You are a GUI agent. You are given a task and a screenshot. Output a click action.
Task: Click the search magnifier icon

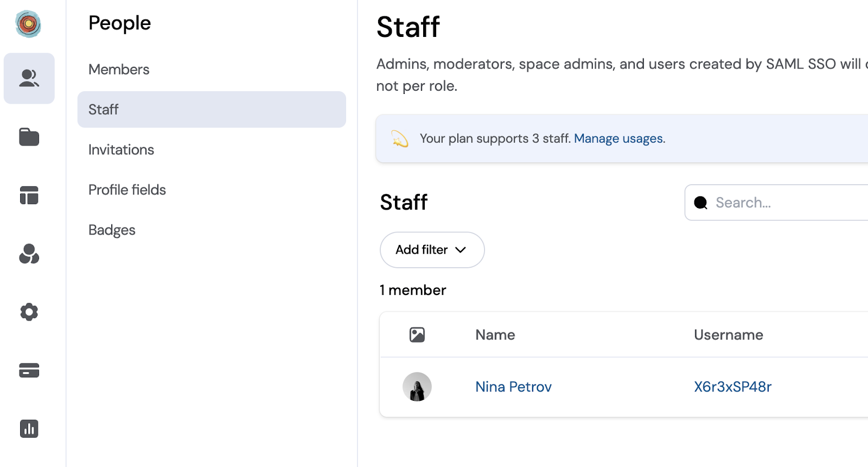click(701, 203)
